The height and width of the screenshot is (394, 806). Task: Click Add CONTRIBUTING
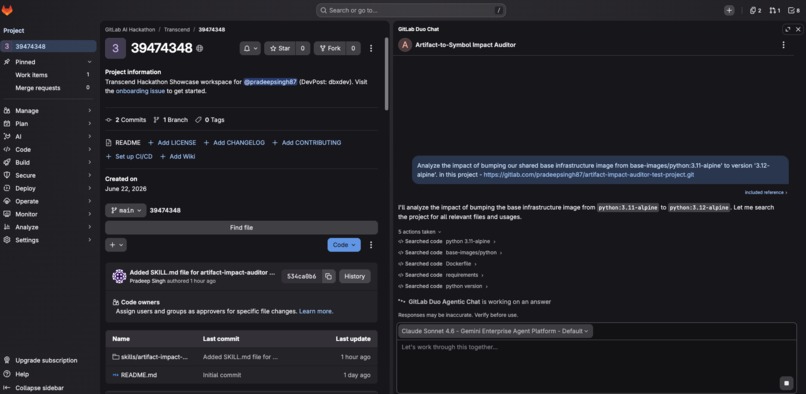(307, 142)
